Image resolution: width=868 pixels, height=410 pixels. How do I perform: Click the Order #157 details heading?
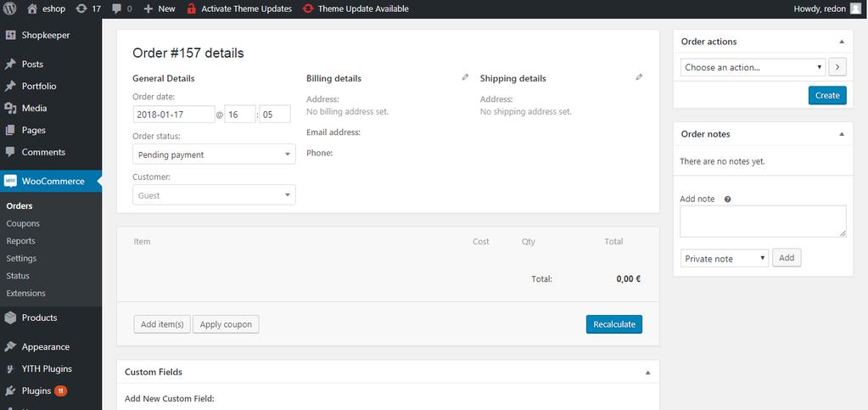pyautogui.click(x=188, y=53)
